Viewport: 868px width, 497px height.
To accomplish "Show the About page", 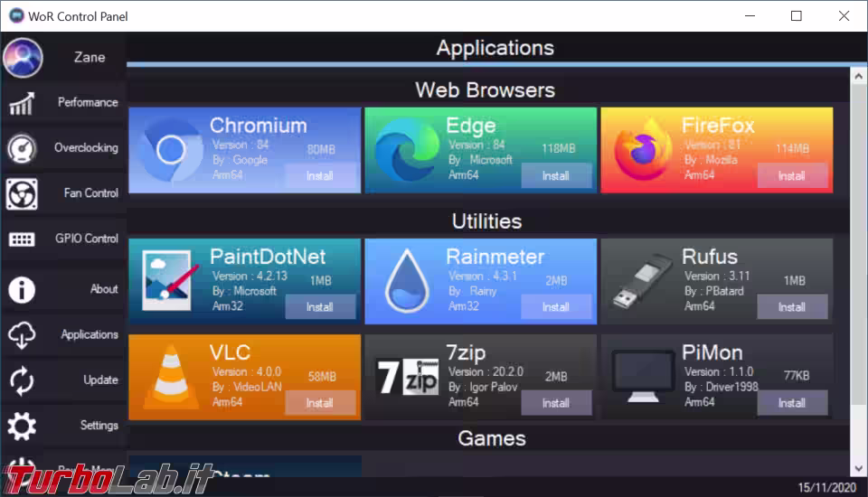I will click(104, 289).
